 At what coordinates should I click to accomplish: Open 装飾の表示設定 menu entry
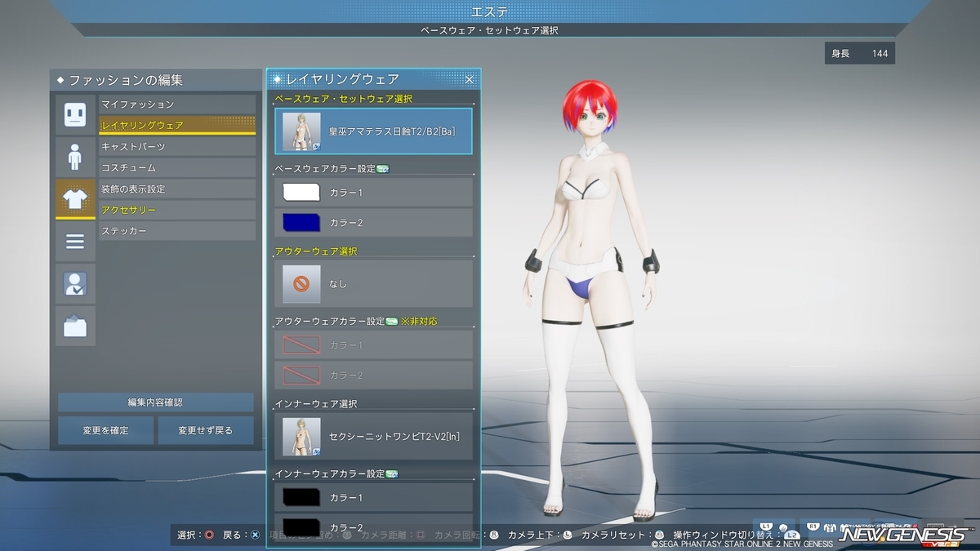click(177, 189)
